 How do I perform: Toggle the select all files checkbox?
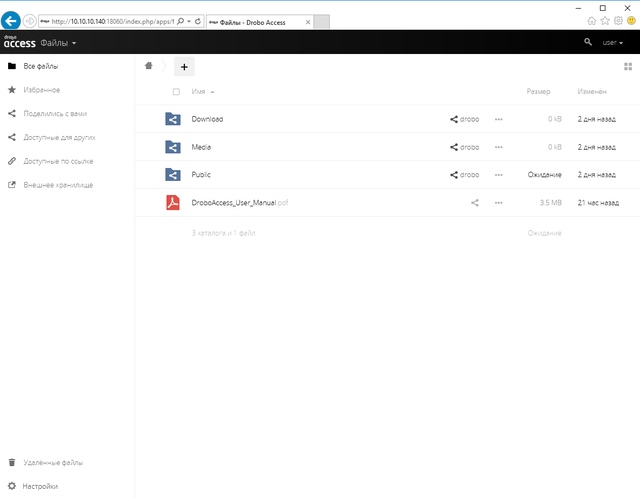pos(177,92)
